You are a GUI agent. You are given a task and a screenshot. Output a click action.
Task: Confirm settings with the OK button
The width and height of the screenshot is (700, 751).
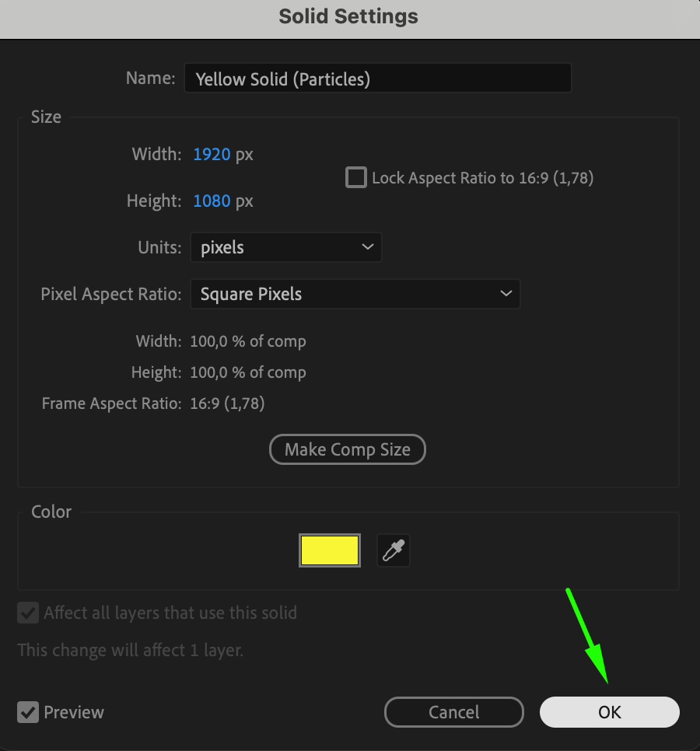point(610,712)
